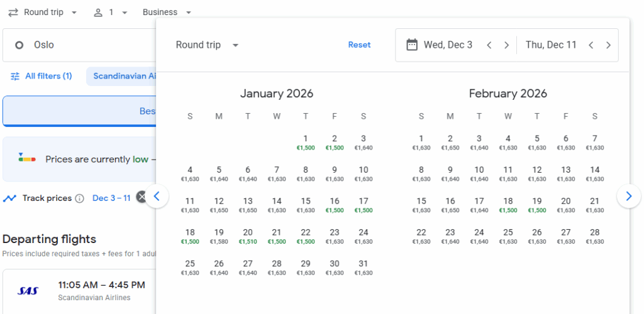The width and height of the screenshot is (644, 314).
Task: Open the All filters icon button
Action: 16,77
